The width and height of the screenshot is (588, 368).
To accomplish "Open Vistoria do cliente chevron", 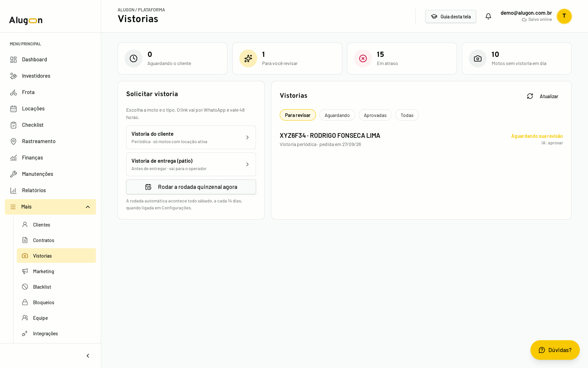I will pyautogui.click(x=247, y=138).
